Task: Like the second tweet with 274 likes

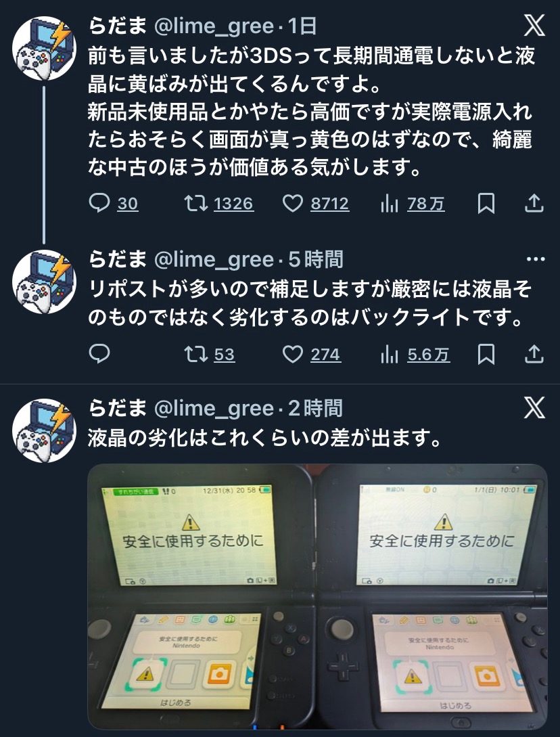Action: [312, 355]
